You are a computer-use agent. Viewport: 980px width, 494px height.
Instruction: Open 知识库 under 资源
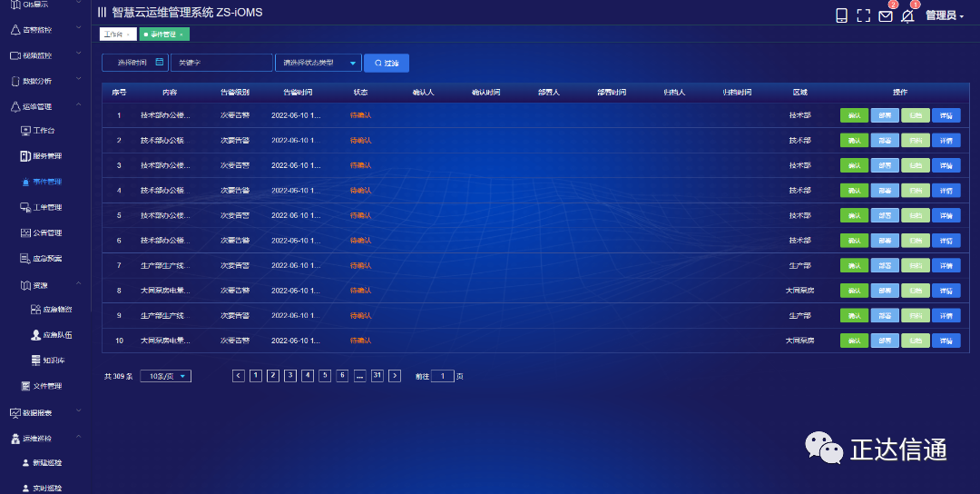(x=48, y=361)
